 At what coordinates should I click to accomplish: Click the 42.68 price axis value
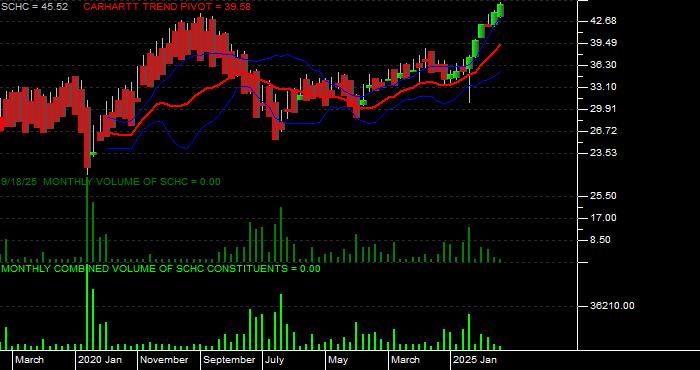604,21
